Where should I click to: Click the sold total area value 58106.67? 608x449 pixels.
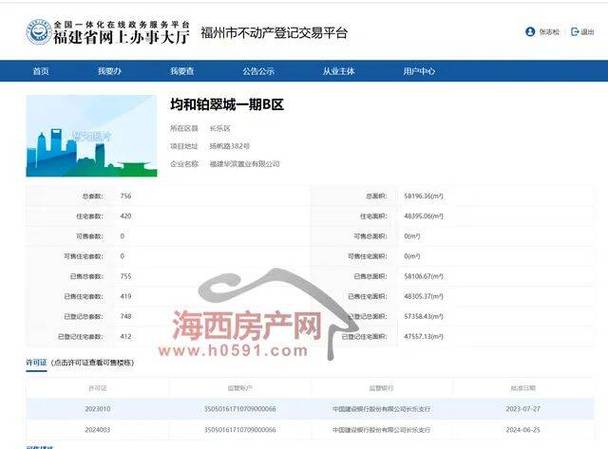[x=423, y=276]
